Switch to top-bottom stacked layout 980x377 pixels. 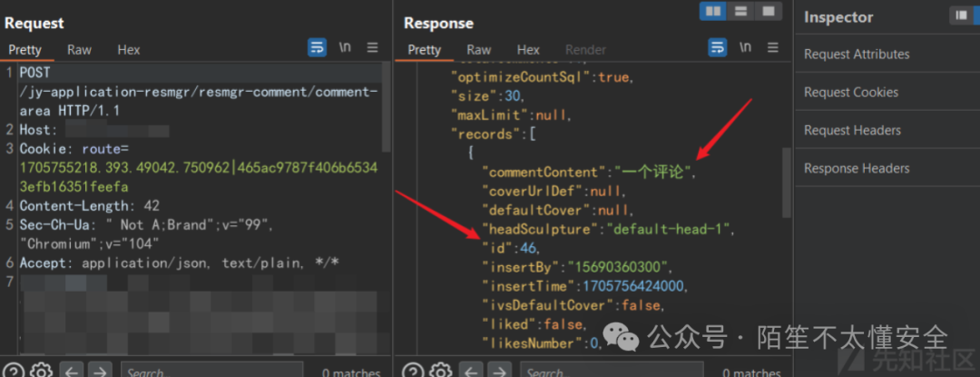[740, 11]
